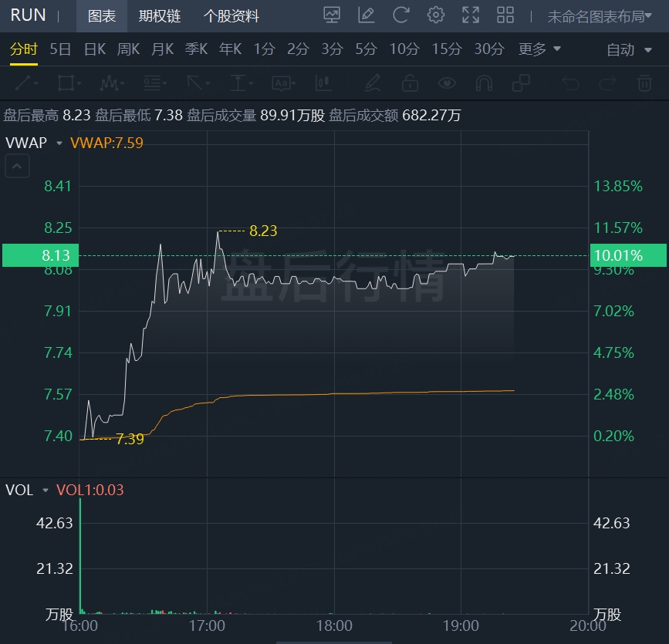Click the tall green volume bar at 16:00
Viewport: 669px width, 644px height.
(80, 556)
